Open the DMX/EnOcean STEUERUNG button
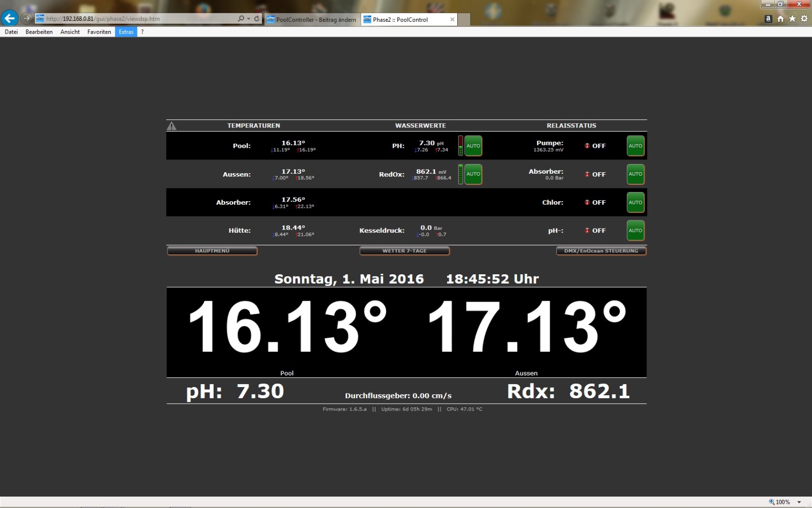Screen dimensions: 812x508 point(601,251)
